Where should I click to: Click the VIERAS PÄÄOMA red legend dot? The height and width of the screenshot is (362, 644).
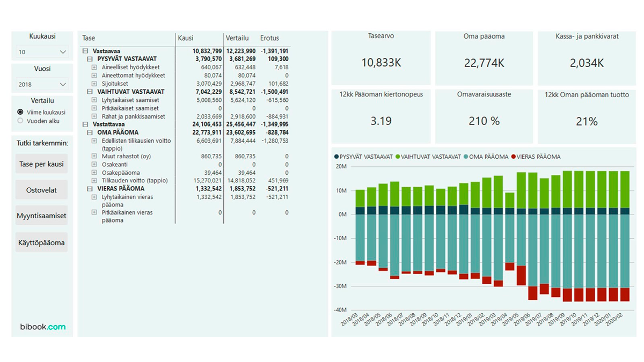click(x=513, y=157)
